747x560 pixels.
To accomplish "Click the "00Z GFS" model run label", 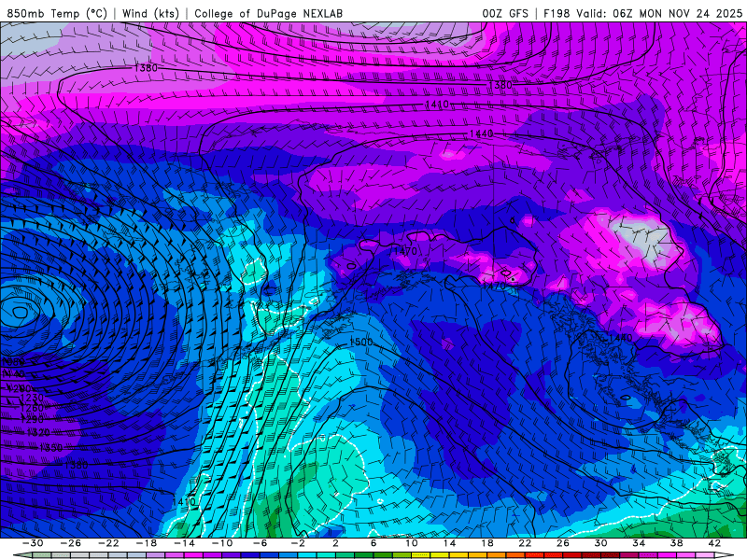I will (x=505, y=13).
